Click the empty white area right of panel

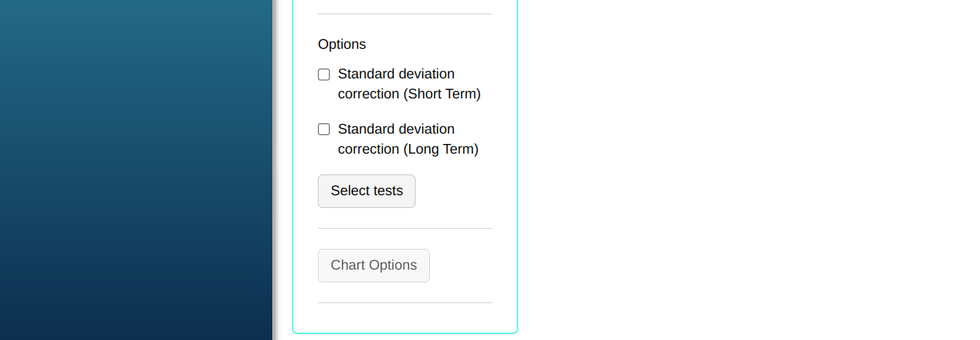point(745,170)
